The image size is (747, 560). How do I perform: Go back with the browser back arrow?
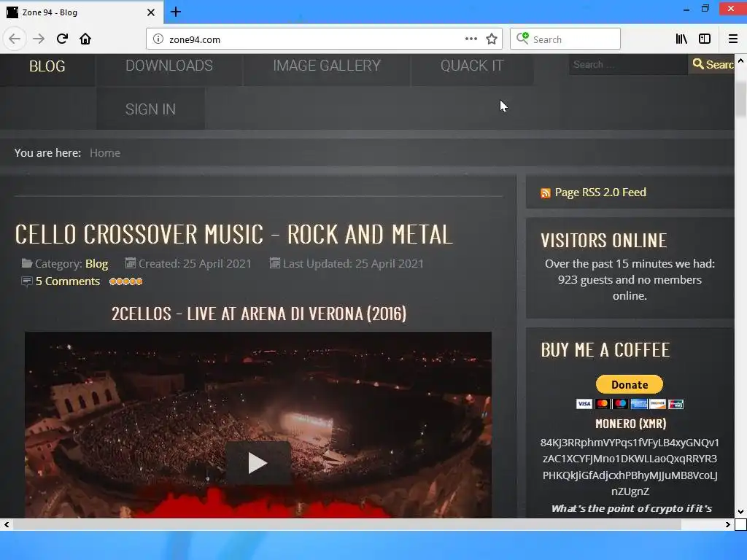15,39
